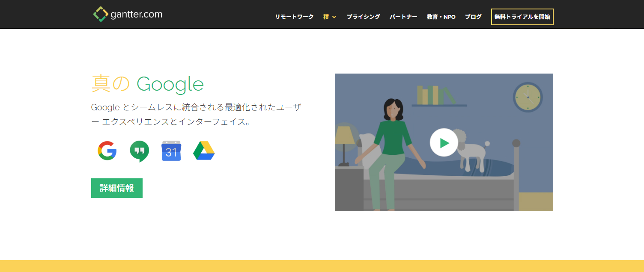Viewport: 644px width, 272px height.
Task: Click the 無料トライアルを開始 button
Action: tap(522, 17)
